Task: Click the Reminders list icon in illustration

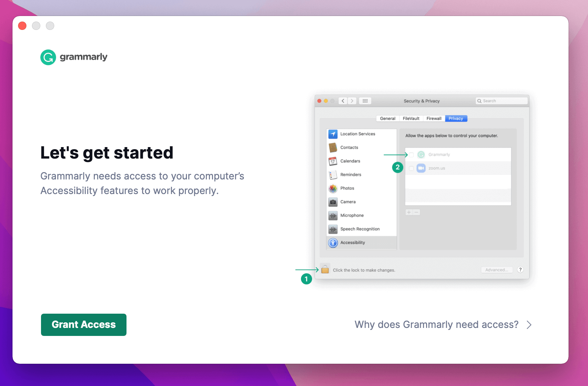Action: [333, 175]
